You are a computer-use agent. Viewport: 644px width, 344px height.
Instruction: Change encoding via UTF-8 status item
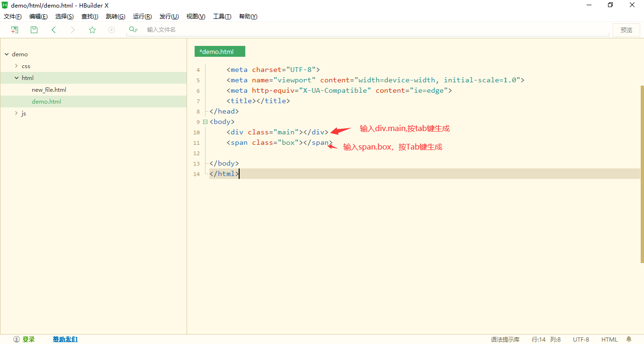point(581,339)
